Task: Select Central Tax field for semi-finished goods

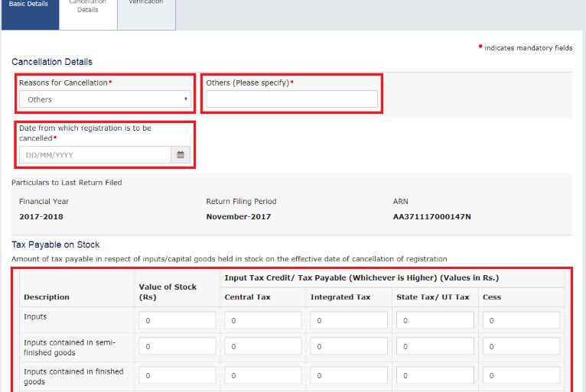Action: click(x=262, y=347)
